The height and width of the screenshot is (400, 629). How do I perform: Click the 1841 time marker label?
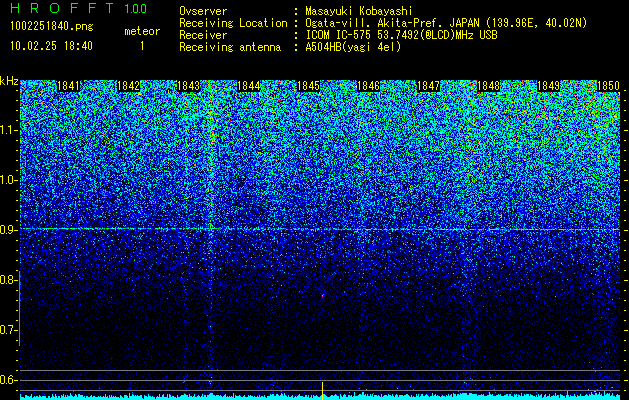click(x=69, y=86)
